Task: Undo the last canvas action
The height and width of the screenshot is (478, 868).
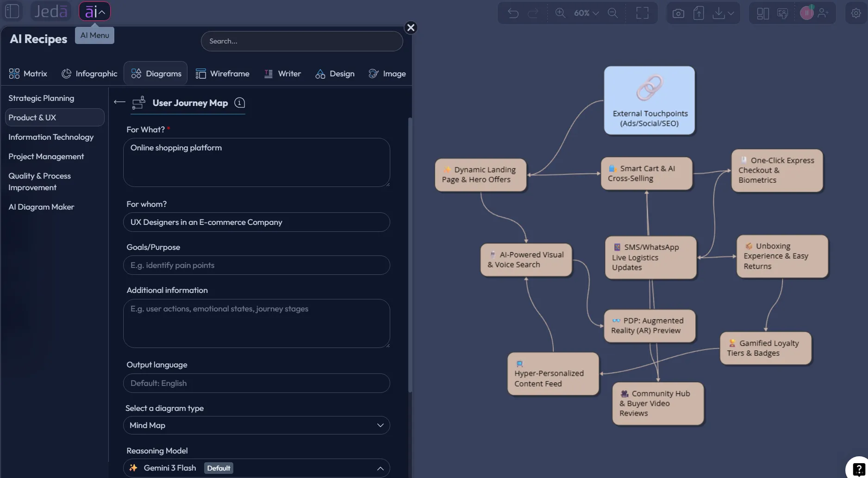Action: [513, 13]
